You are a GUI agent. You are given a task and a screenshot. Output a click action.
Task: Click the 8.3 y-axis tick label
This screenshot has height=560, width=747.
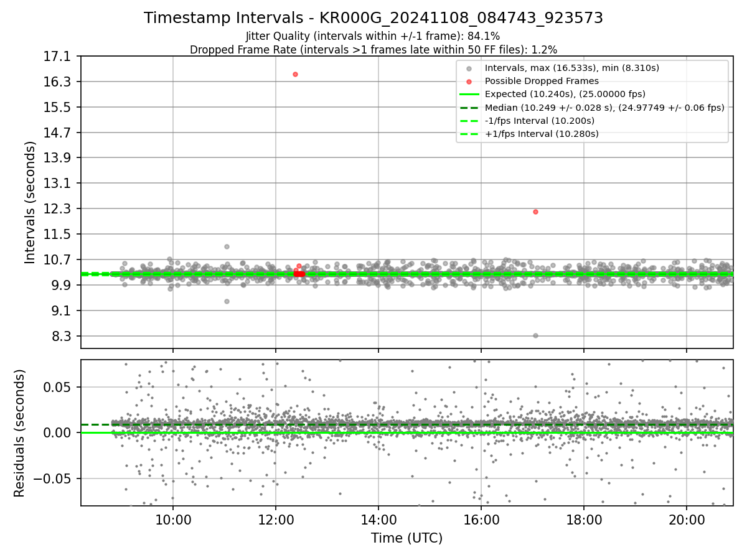tap(62, 336)
